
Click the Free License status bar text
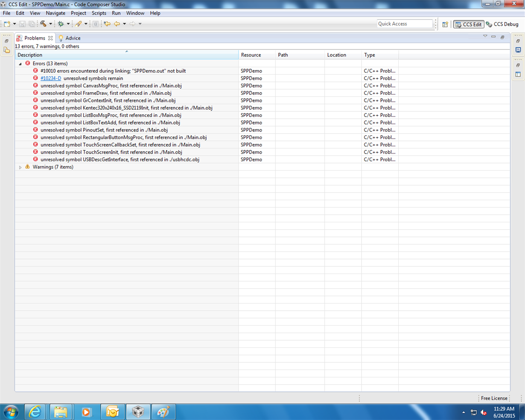coord(494,398)
